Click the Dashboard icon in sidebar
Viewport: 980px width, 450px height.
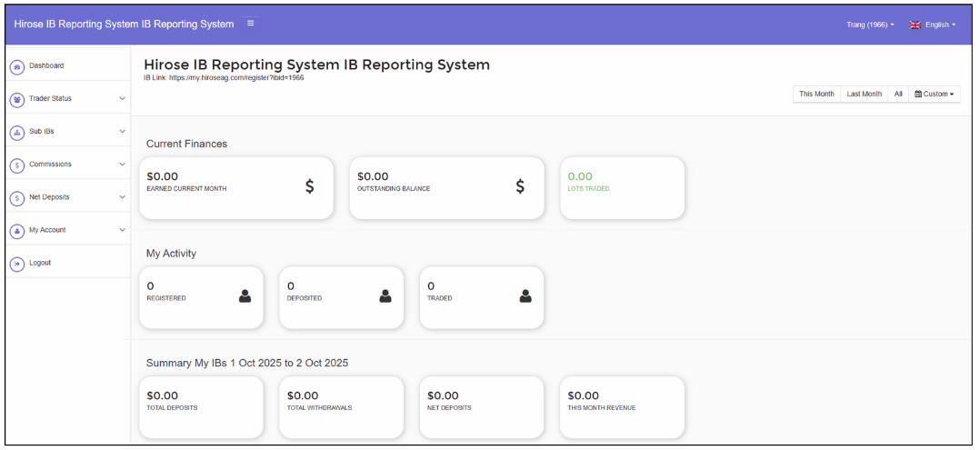(16, 66)
